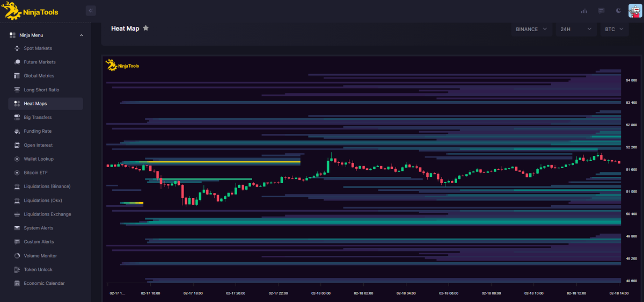Viewport: 644px width, 302px height.
Task: Click the Heat Maps sidebar icon
Action: [x=17, y=104]
